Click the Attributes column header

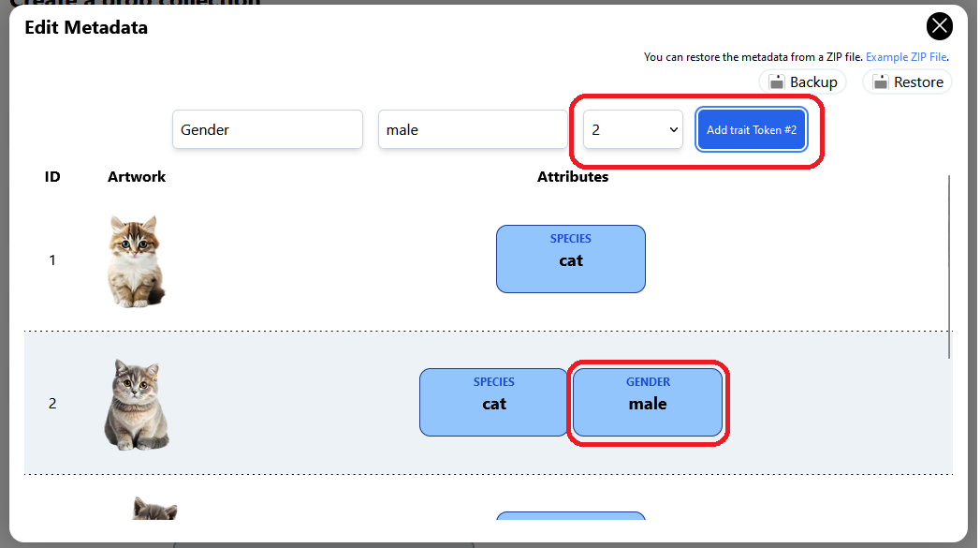[572, 176]
